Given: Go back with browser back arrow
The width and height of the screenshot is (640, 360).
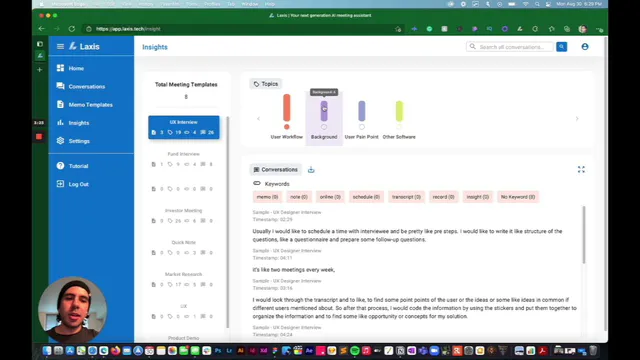Looking at the screenshot, I should pyautogui.click(x=42, y=29).
